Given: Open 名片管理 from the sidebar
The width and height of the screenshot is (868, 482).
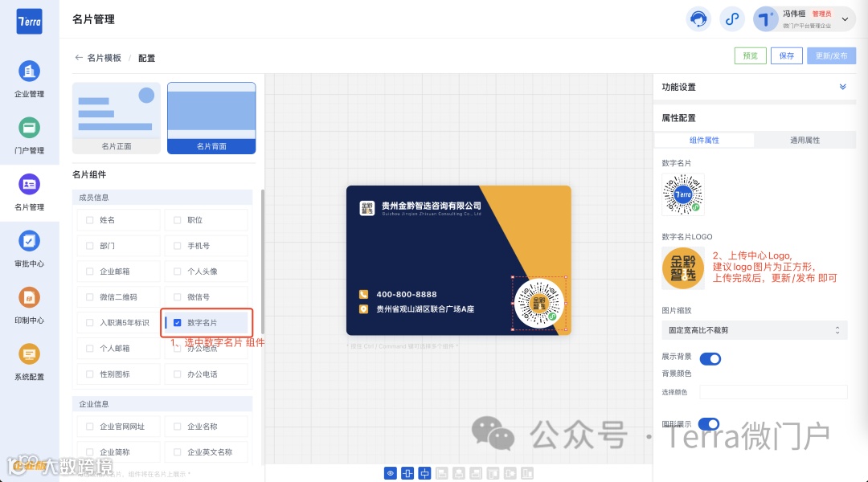Looking at the screenshot, I should (x=30, y=193).
